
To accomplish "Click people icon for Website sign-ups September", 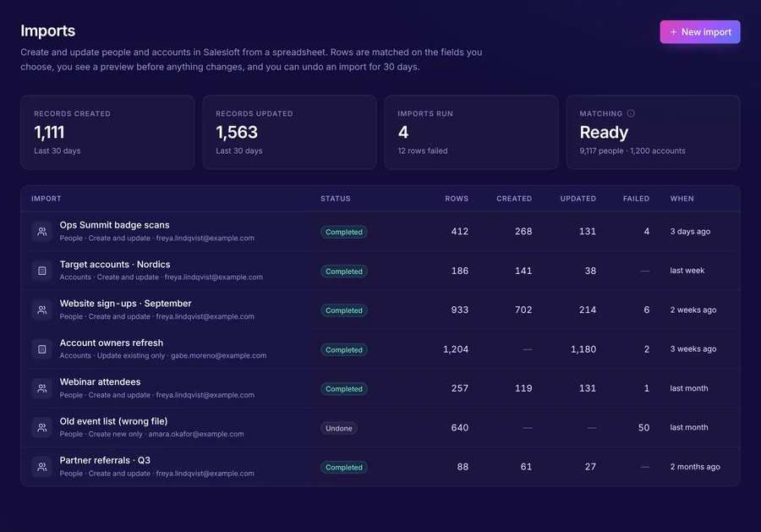I will 42,310.
